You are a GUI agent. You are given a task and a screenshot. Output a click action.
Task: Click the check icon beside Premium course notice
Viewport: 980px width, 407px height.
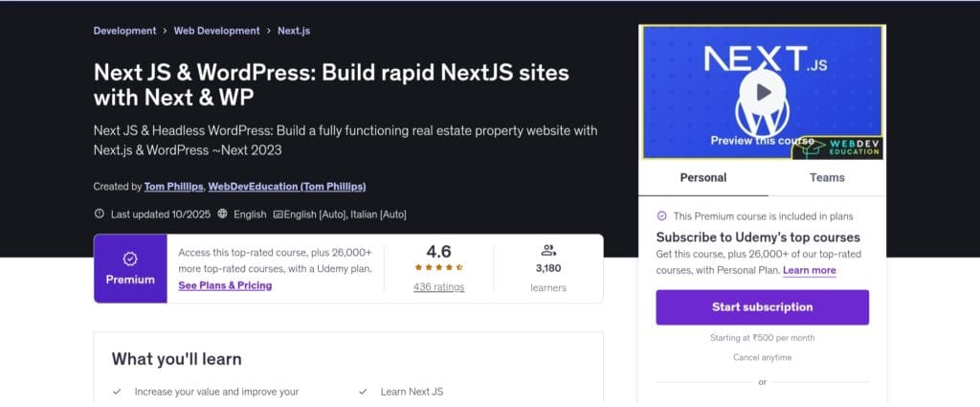(x=661, y=216)
